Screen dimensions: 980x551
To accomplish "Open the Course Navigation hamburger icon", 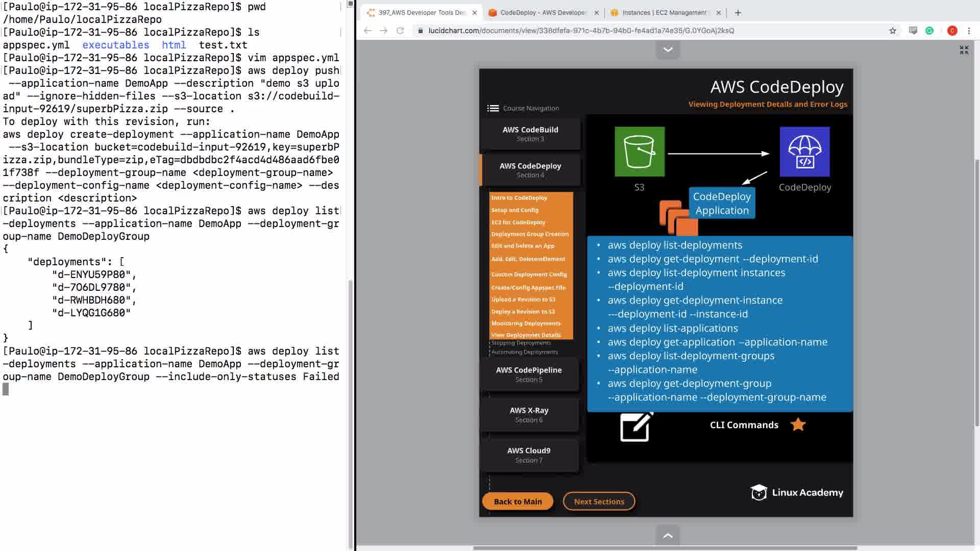I will 493,108.
